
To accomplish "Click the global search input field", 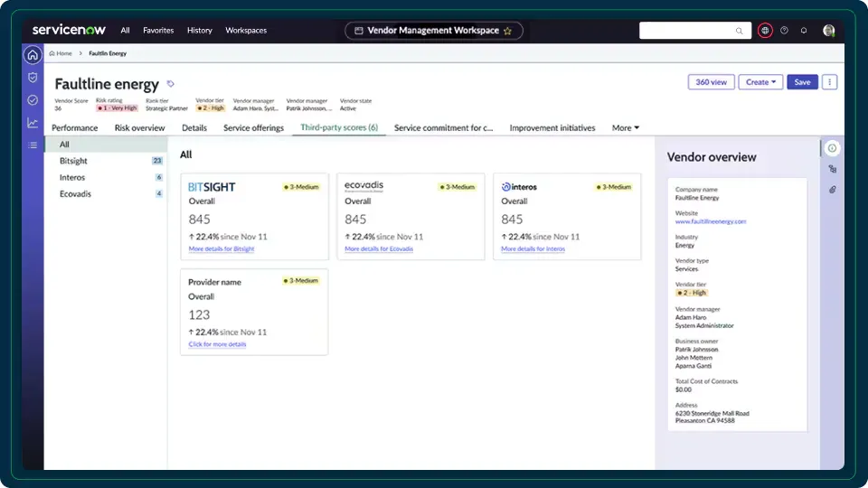I will coord(694,31).
